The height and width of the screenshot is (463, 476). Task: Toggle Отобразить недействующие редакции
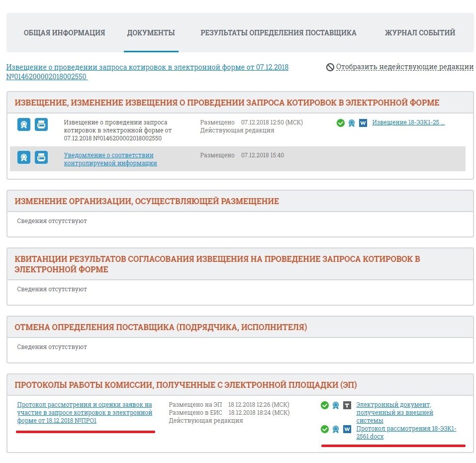[x=405, y=67]
